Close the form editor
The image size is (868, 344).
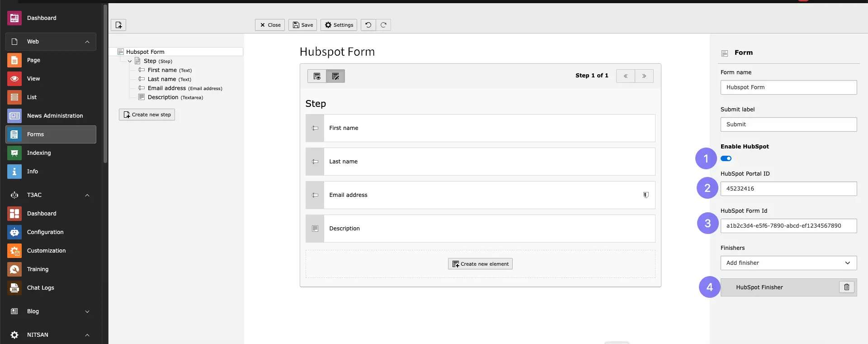point(270,25)
